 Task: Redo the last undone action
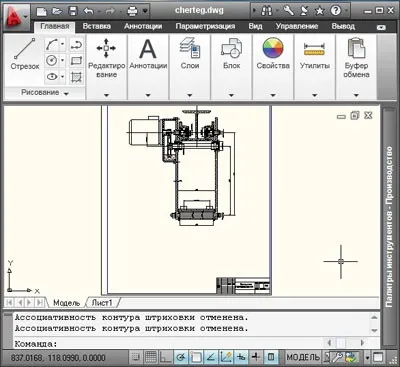(110, 11)
